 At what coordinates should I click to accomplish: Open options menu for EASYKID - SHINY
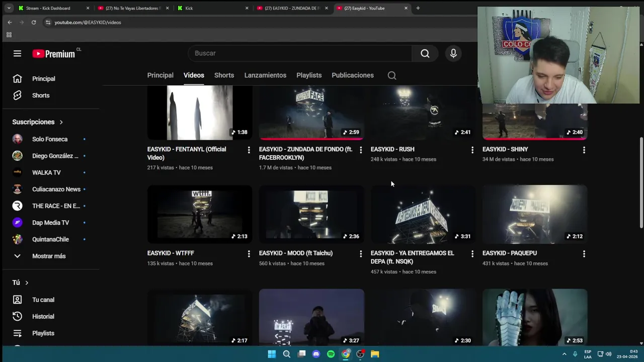[x=584, y=150]
